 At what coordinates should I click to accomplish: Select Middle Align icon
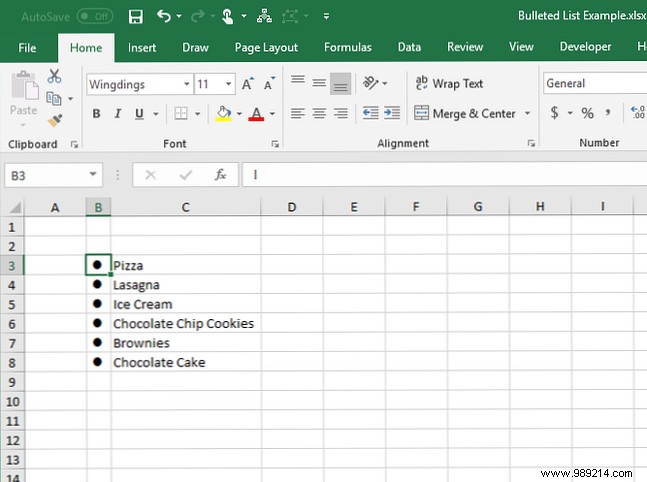click(319, 84)
